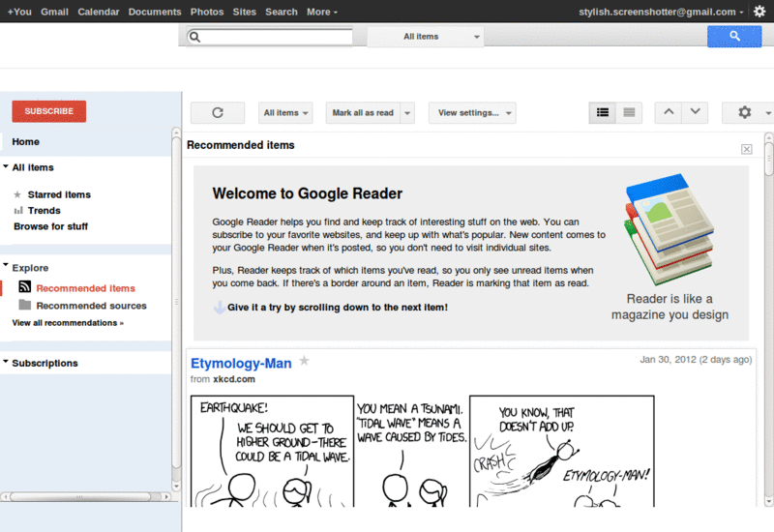774x532 pixels.
Task: Open Gmail in the top bar
Action: 54,12
